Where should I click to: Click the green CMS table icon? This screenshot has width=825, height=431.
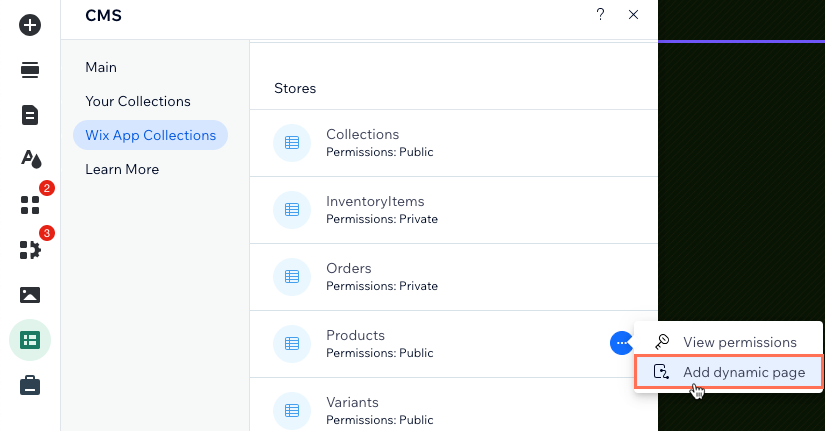click(30, 340)
